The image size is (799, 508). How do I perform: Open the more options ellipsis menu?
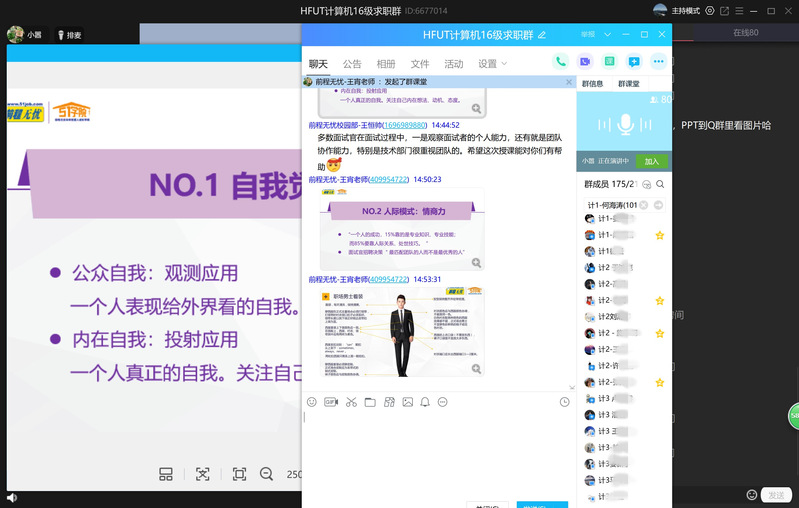(x=658, y=62)
